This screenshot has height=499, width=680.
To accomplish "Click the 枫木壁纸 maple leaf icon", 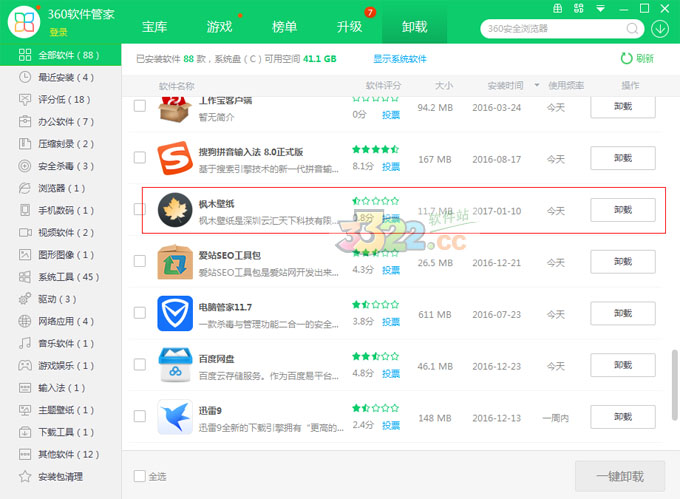I will (175, 211).
